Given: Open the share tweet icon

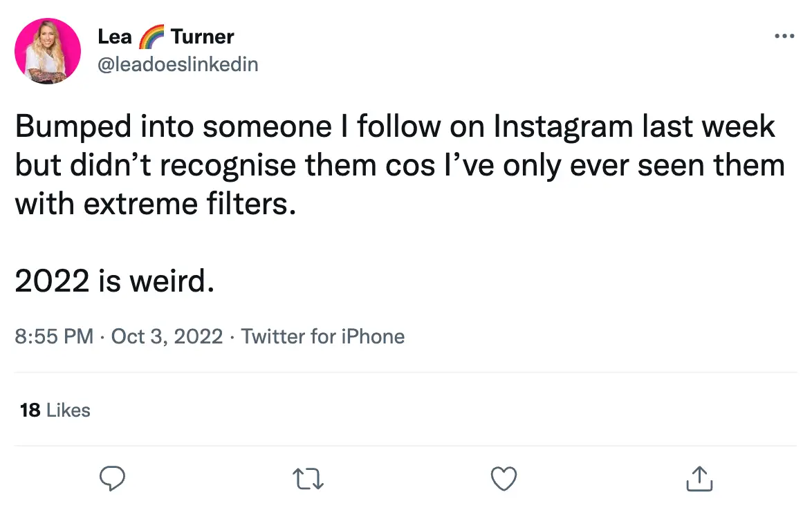Looking at the screenshot, I should (699, 478).
